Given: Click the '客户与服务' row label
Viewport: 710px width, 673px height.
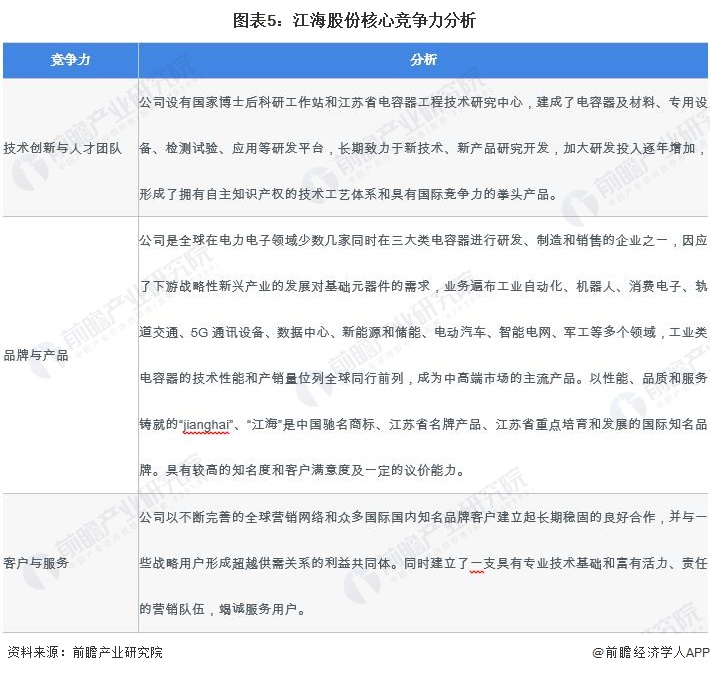Looking at the screenshot, I should click(x=36, y=563).
